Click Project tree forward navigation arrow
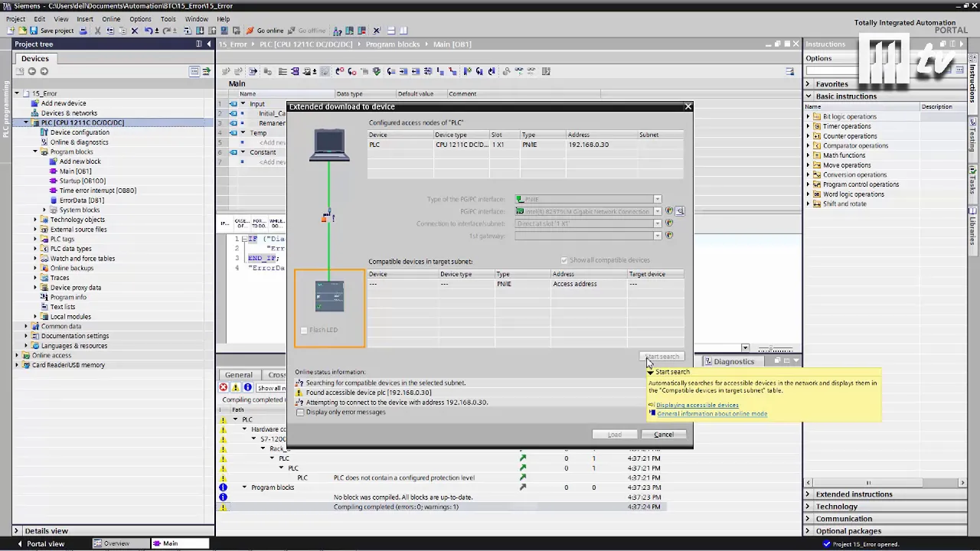Viewport: 980px width, 551px height. click(44, 71)
